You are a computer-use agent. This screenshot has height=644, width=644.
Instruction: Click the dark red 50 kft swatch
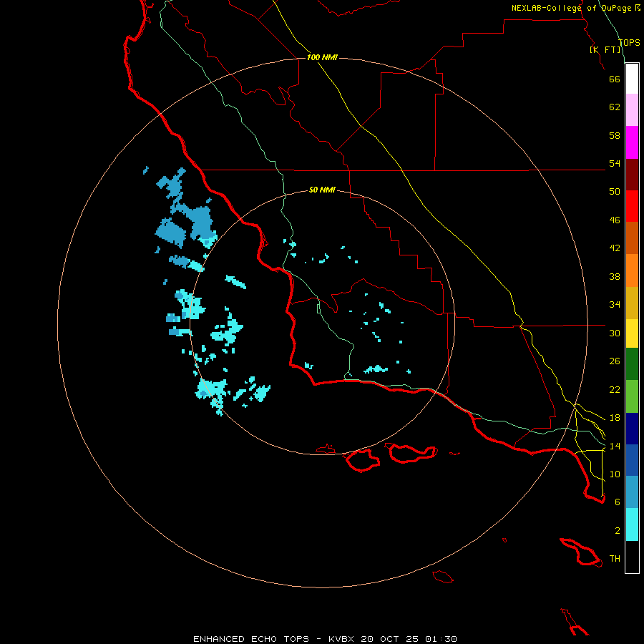coord(632,174)
